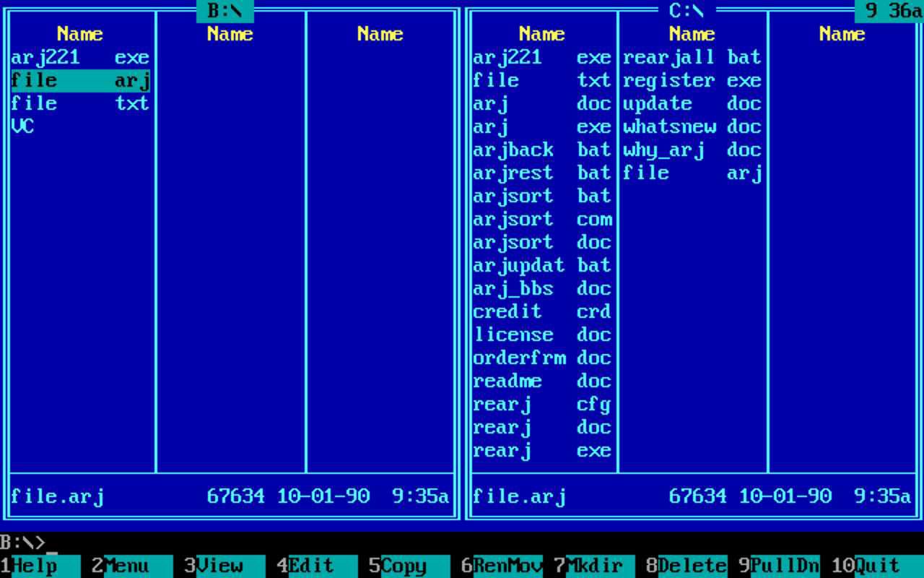The width and height of the screenshot is (924, 578).
Task: Select rearjall bat file
Action: pyautogui.click(x=692, y=57)
